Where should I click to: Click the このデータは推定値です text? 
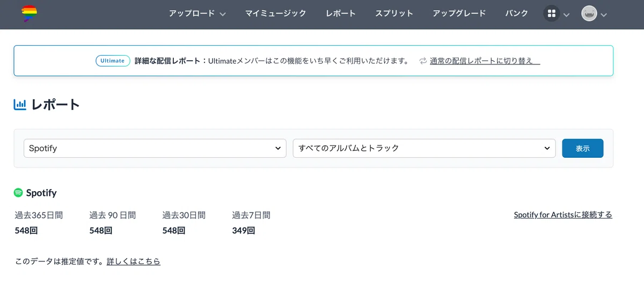60,261
